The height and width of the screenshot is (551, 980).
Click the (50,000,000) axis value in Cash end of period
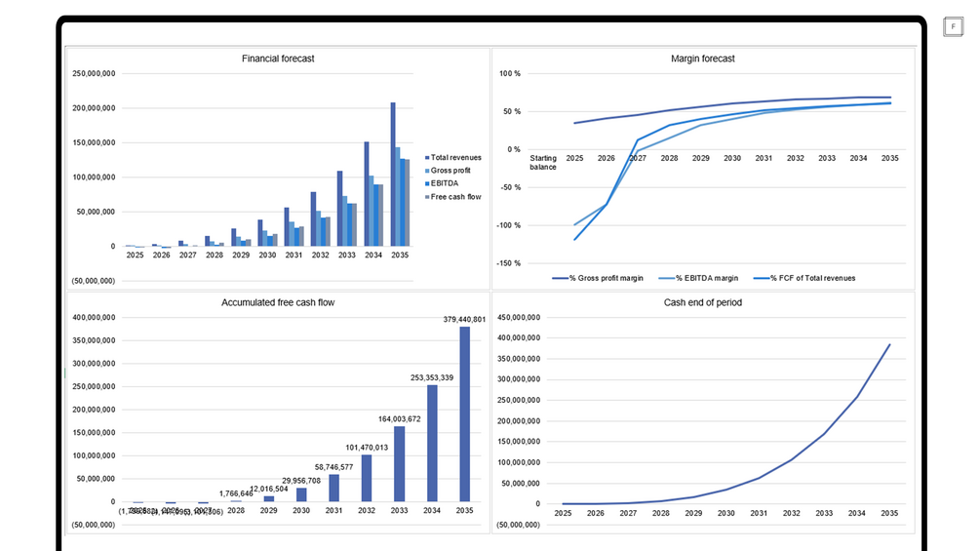point(519,525)
